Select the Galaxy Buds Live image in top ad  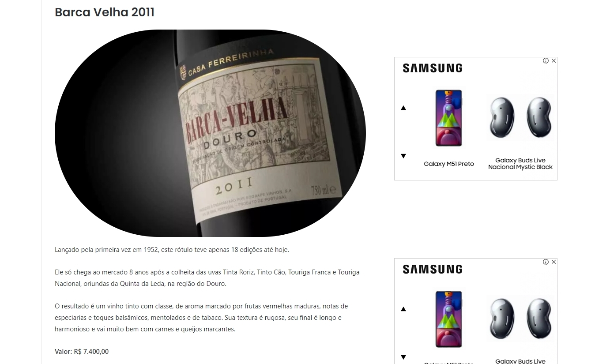click(x=520, y=118)
